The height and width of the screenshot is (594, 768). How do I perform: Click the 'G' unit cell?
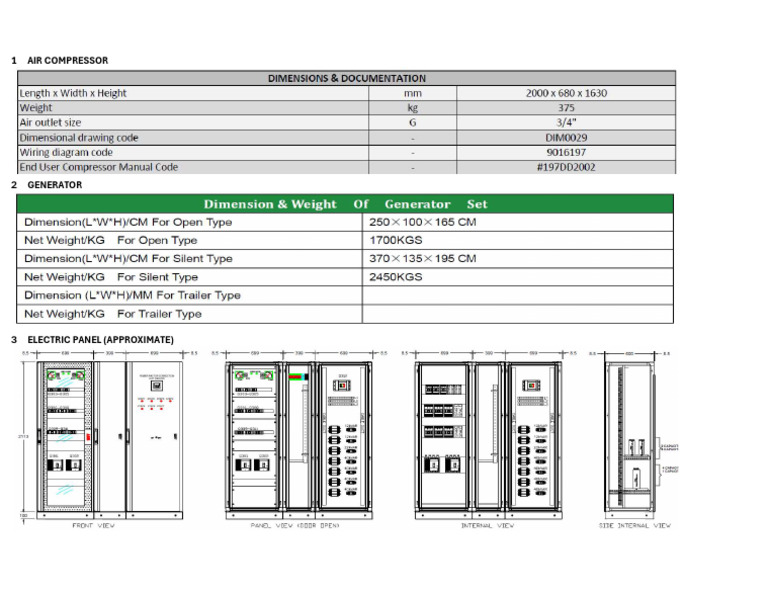click(x=412, y=122)
